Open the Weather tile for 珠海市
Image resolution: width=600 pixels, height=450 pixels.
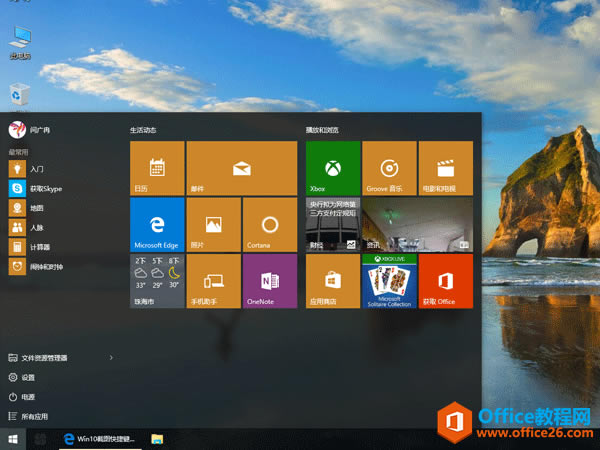coord(157,281)
